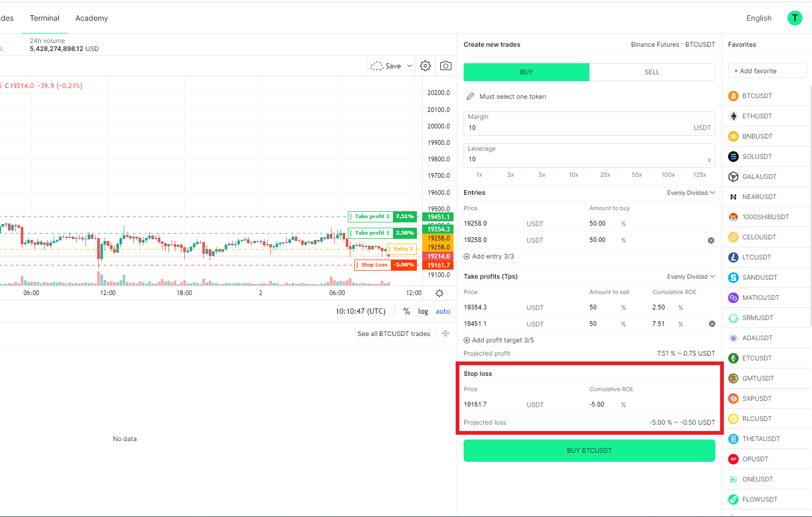The image size is (812, 517).
Task: Collapse the BTCUSDT trades panel icon
Action: point(446,334)
